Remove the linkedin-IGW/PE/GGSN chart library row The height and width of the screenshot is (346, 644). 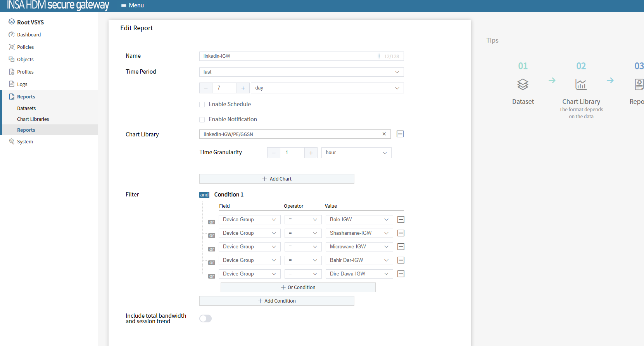point(400,134)
